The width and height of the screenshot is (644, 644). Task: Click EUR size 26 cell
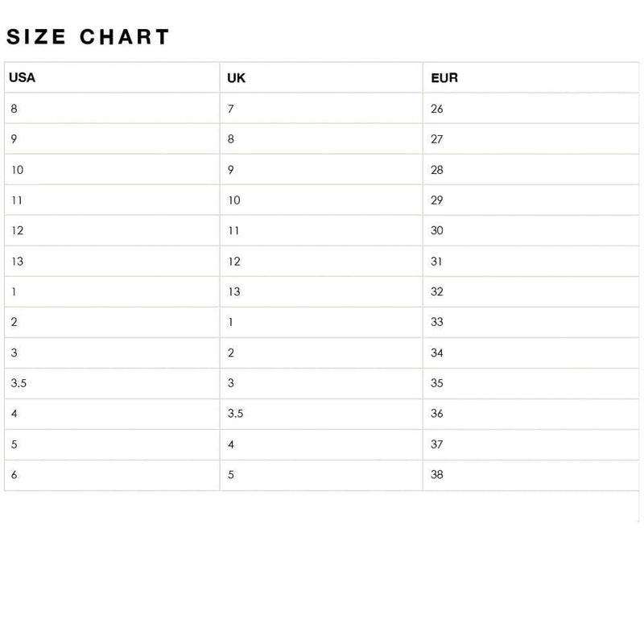coord(437,109)
